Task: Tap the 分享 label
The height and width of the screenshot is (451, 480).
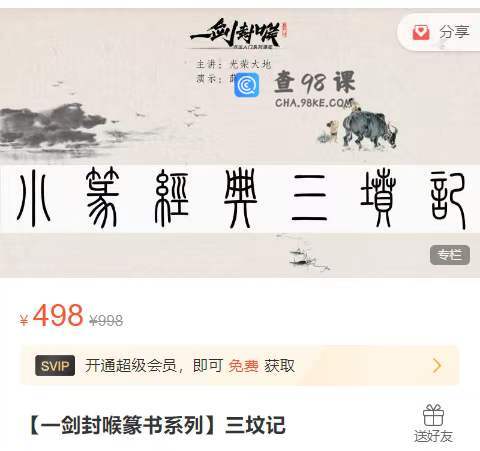Action: click(x=454, y=32)
